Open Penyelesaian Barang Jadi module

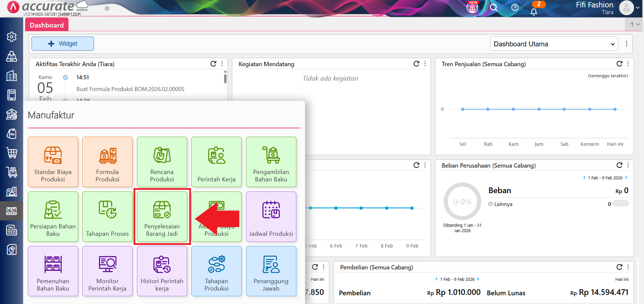click(x=162, y=217)
